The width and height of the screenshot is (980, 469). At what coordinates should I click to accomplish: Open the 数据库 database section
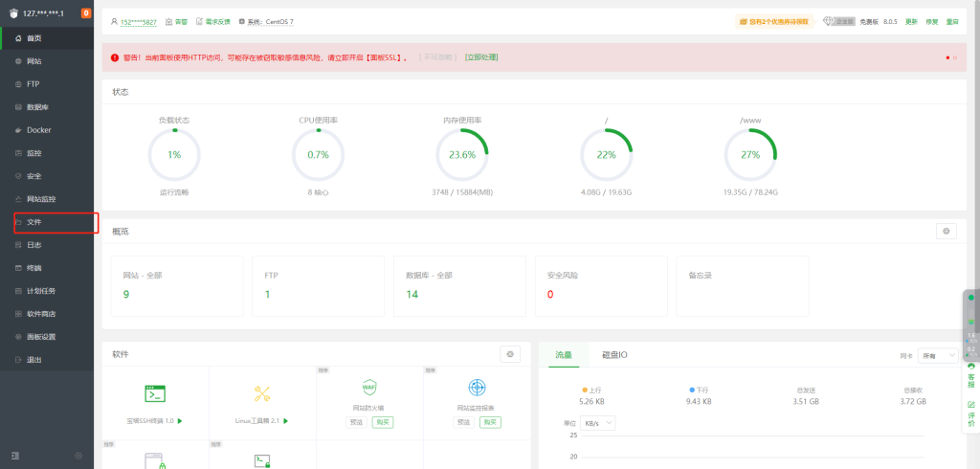[x=47, y=107]
